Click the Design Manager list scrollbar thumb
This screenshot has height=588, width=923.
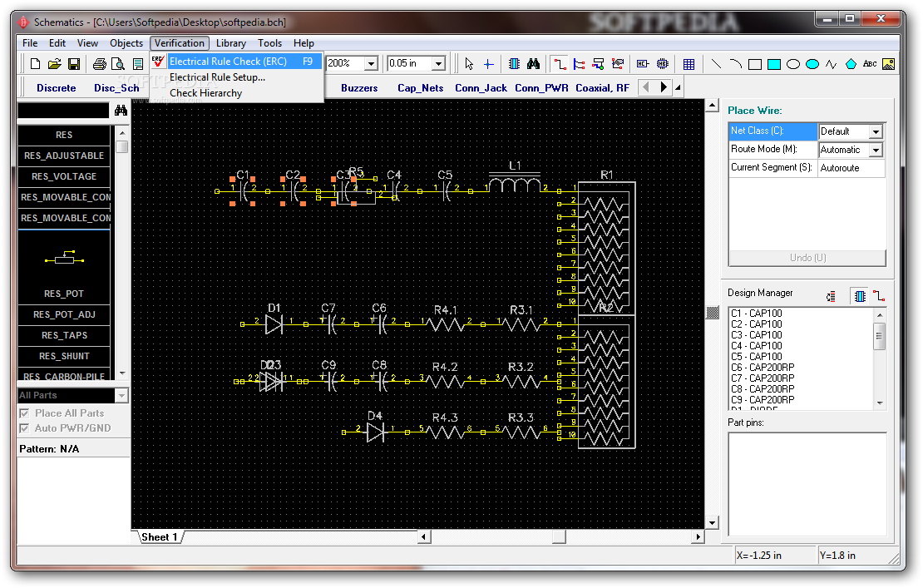point(880,336)
